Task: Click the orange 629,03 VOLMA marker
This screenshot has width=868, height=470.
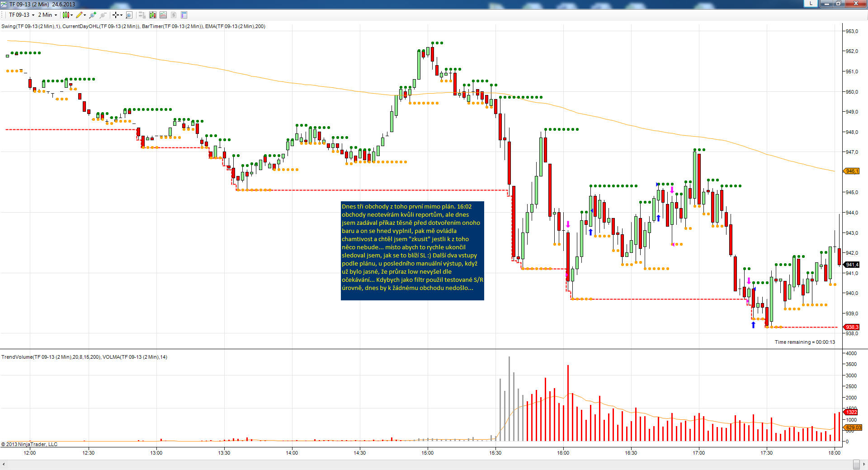Action: click(x=853, y=427)
